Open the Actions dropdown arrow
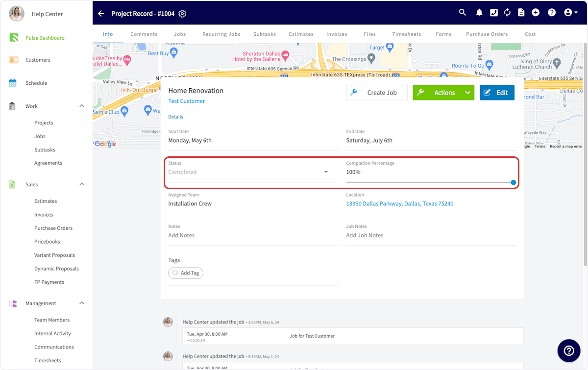The image size is (588, 370). (x=468, y=93)
